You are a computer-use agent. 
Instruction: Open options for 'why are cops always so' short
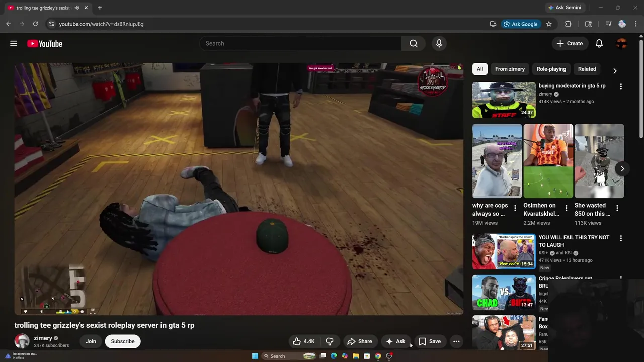[515, 208]
